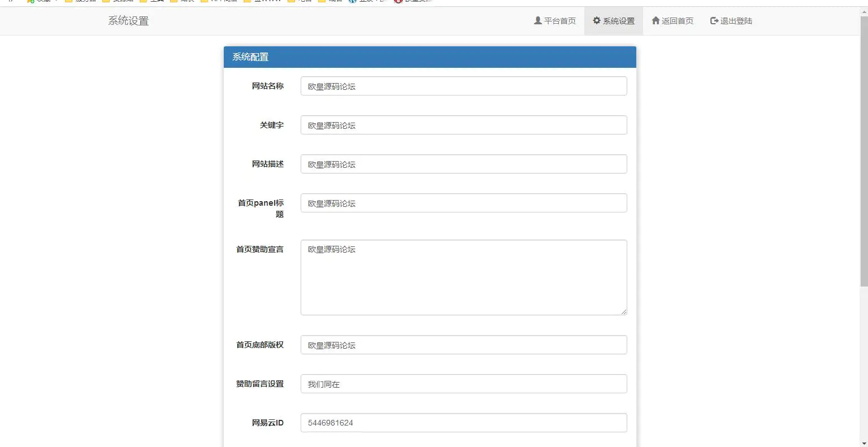Open the 站长 bookmark folder
This screenshot has height=447, width=868.
pyautogui.click(x=185, y=2)
